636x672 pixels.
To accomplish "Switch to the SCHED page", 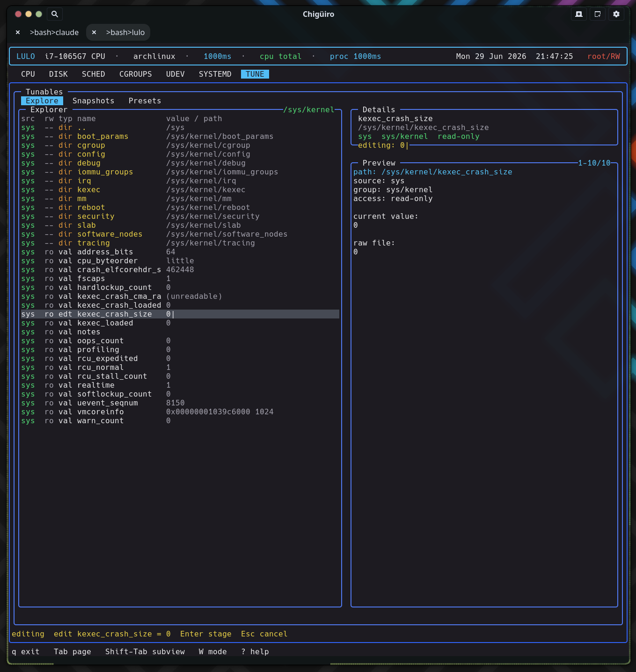I will pos(94,74).
